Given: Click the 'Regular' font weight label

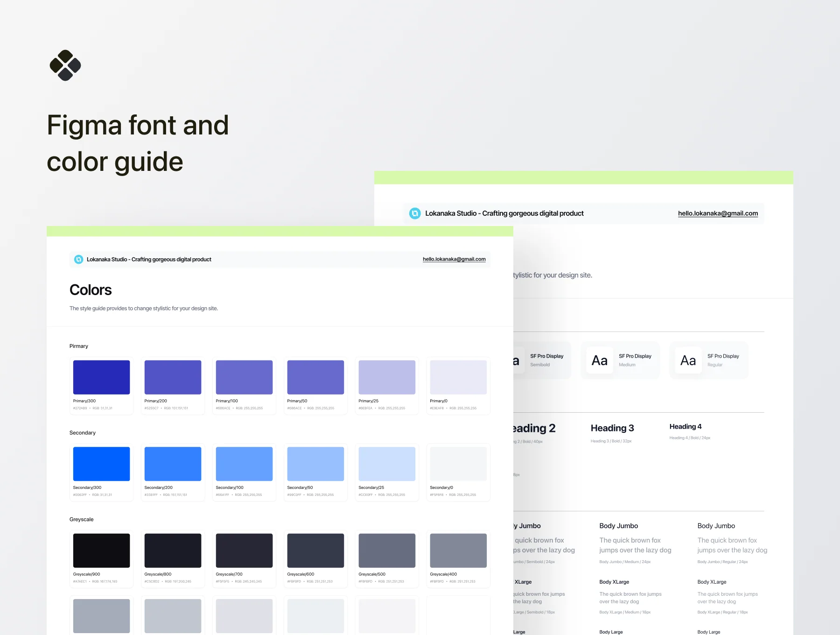Looking at the screenshot, I should click(715, 365).
